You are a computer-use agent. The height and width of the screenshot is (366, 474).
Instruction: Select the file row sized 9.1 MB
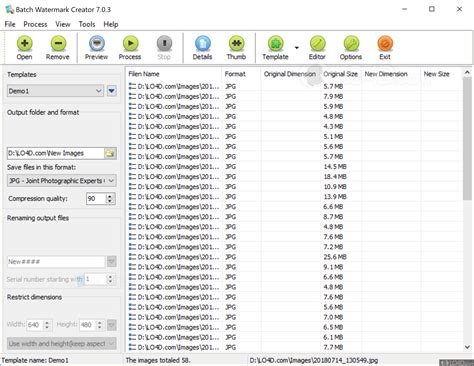coord(295,267)
